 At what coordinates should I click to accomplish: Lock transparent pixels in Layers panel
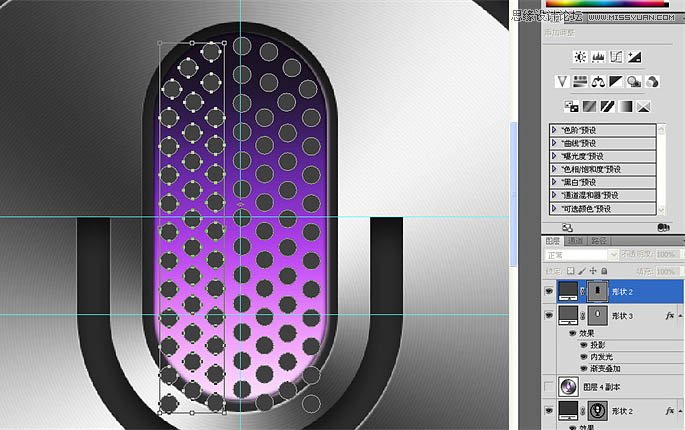pyautogui.click(x=571, y=271)
